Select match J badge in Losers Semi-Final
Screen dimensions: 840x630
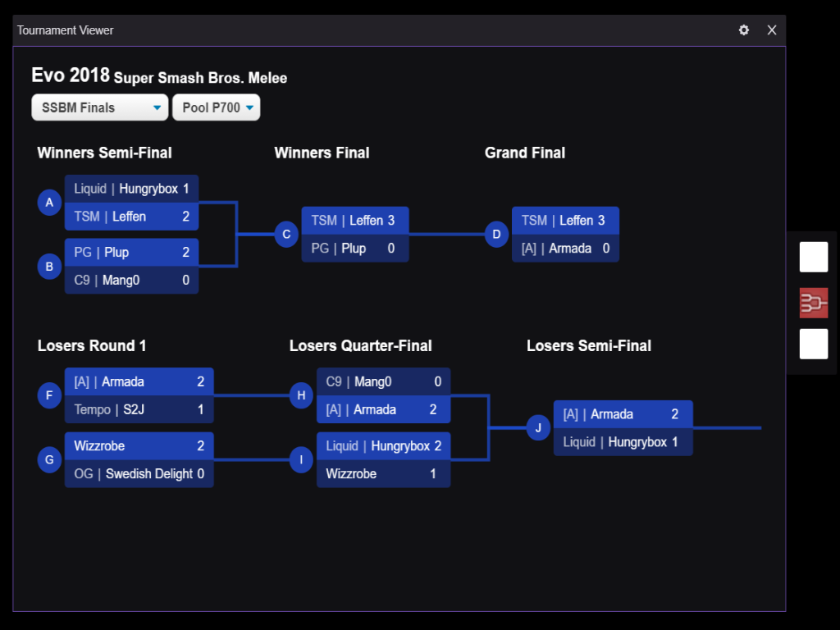tap(538, 427)
